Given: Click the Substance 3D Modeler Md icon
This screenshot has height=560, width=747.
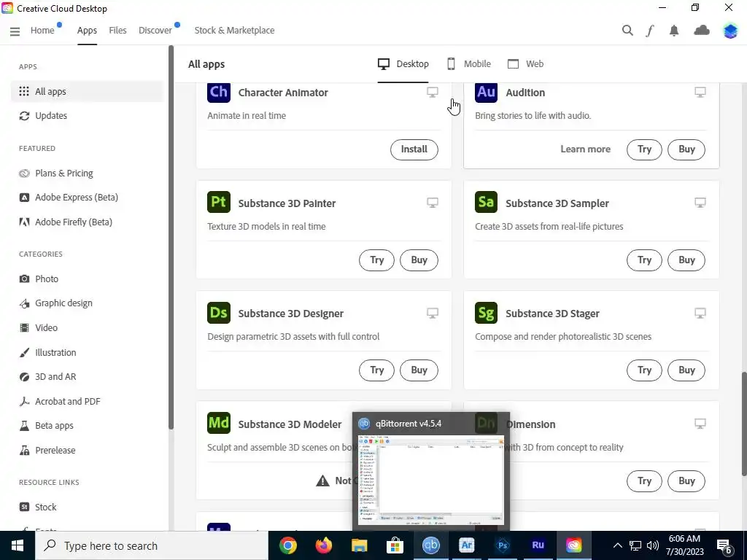Looking at the screenshot, I should (x=219, y=423).
